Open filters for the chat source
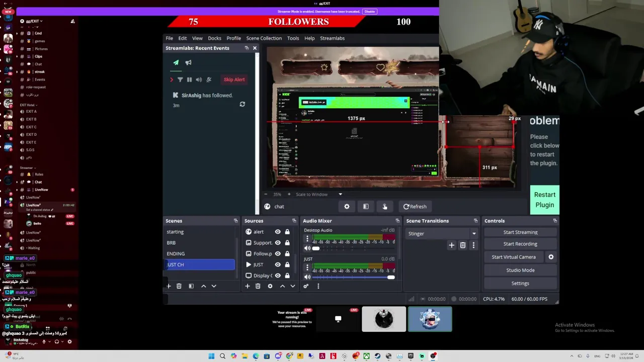 (x=366, y=207)
